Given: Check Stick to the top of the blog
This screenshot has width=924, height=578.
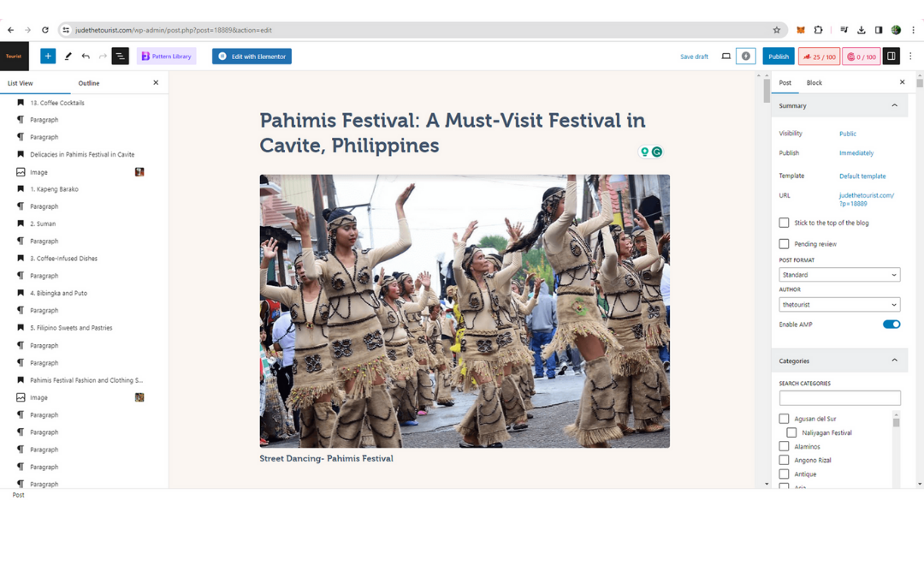Looking at the screenshot, I should click(784, 223).
